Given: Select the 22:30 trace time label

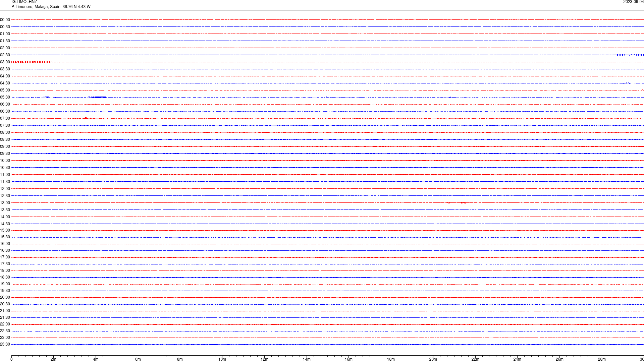Looking at the screenshot, I should pyautogui.click(x=5, y=331).
